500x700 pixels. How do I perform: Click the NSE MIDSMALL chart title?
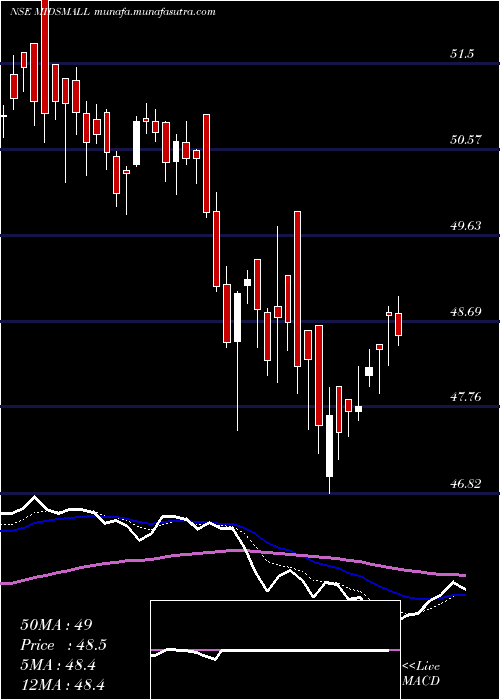[x=50, y=12]
